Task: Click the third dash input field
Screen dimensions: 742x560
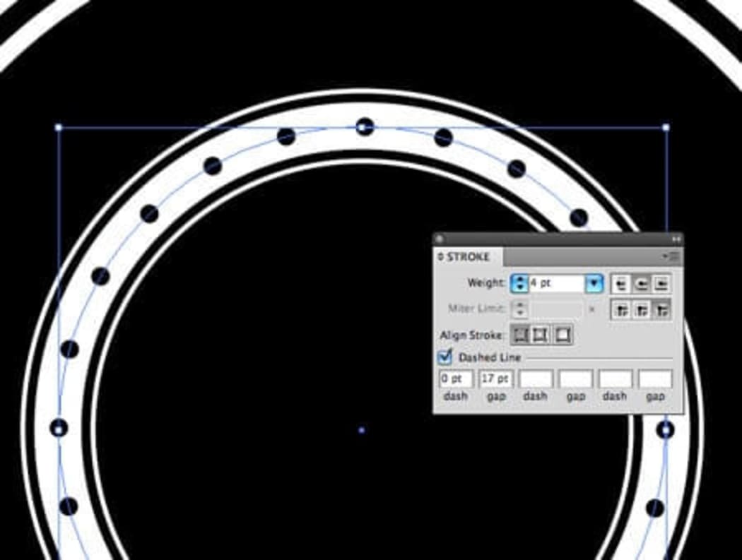Action: coord(616,379)
